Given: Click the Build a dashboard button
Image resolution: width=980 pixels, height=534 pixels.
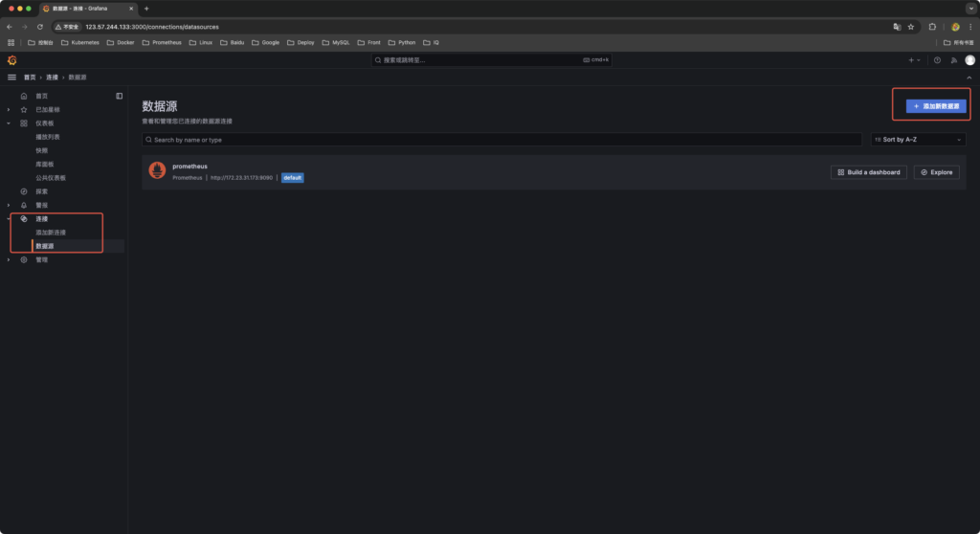Looking at the screenshot, I should (868, 172).
